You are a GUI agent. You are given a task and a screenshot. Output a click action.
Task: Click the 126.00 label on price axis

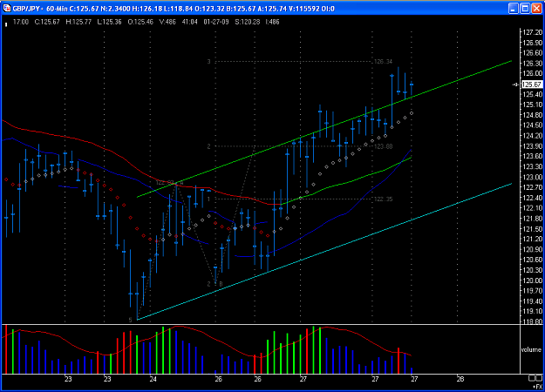coord(533,73)
